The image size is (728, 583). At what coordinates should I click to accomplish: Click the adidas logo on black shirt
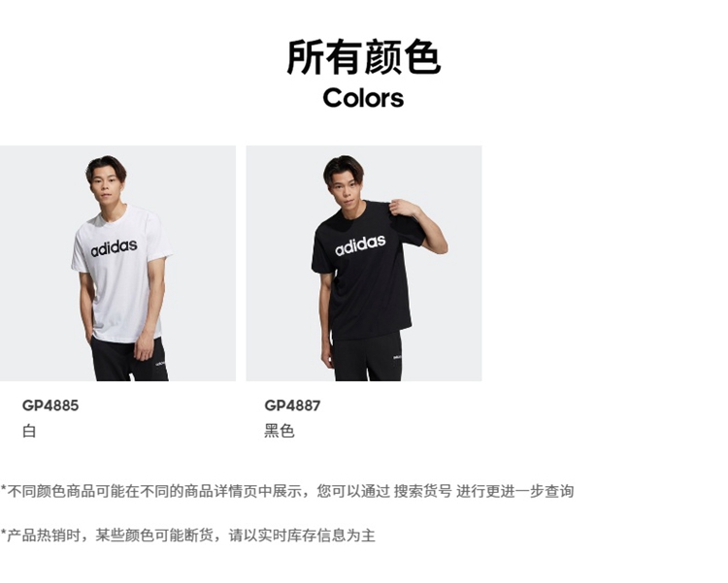click(x=360, y=244)
